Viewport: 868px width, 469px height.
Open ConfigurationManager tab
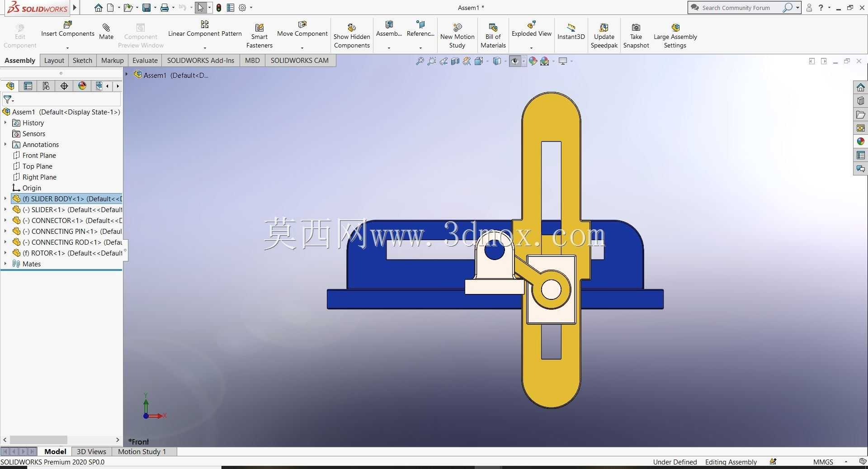click(x=46, y=86)
